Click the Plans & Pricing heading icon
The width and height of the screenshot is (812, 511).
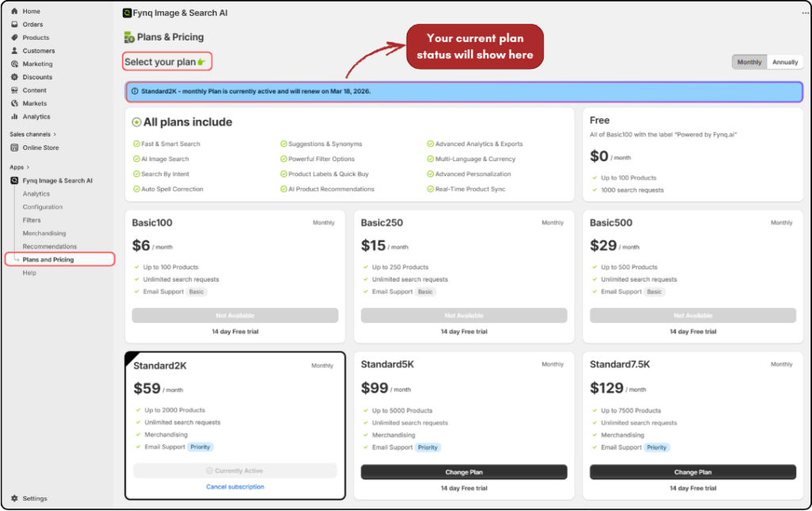pos(129,37)
